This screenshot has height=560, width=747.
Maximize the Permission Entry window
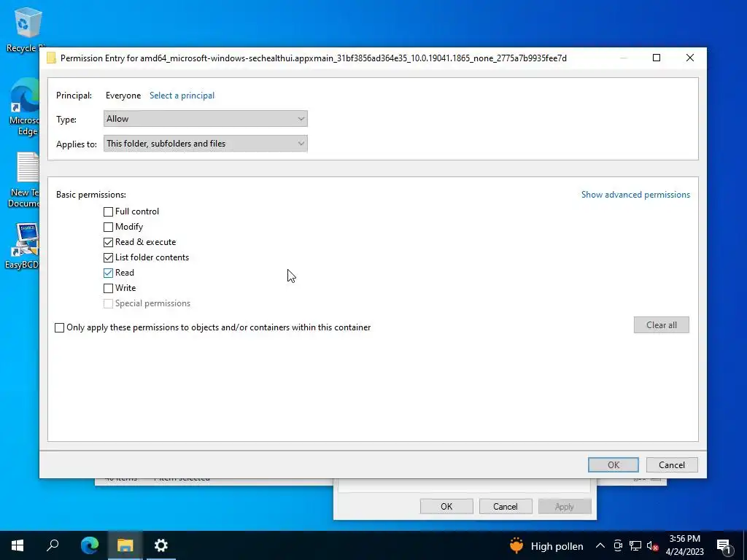(657, 58)
